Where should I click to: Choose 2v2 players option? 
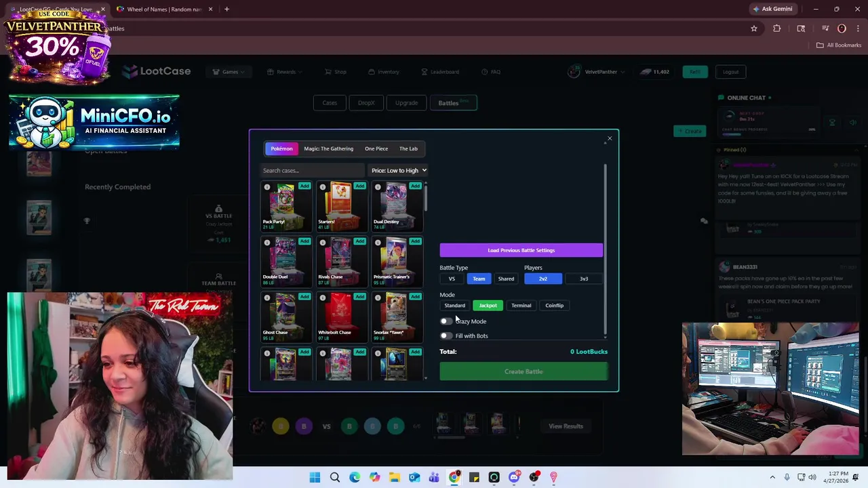543,279
